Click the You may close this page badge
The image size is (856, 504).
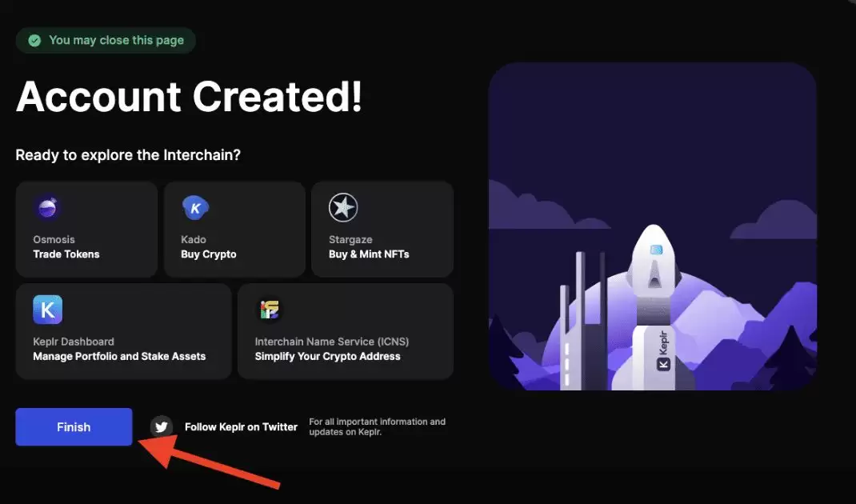coord(106,40)
